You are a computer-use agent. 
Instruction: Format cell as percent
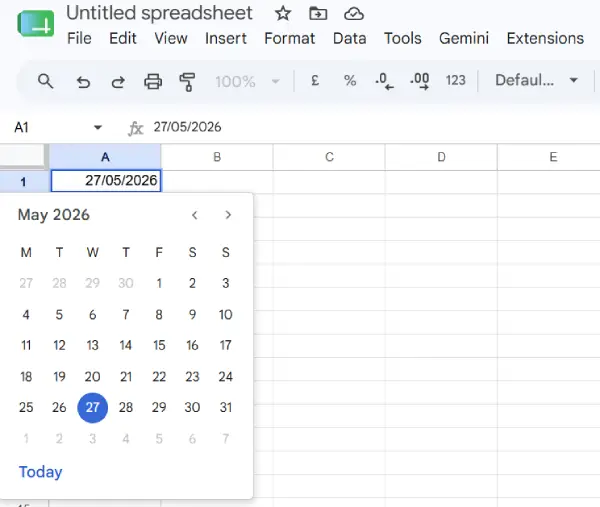pos(350,81)
